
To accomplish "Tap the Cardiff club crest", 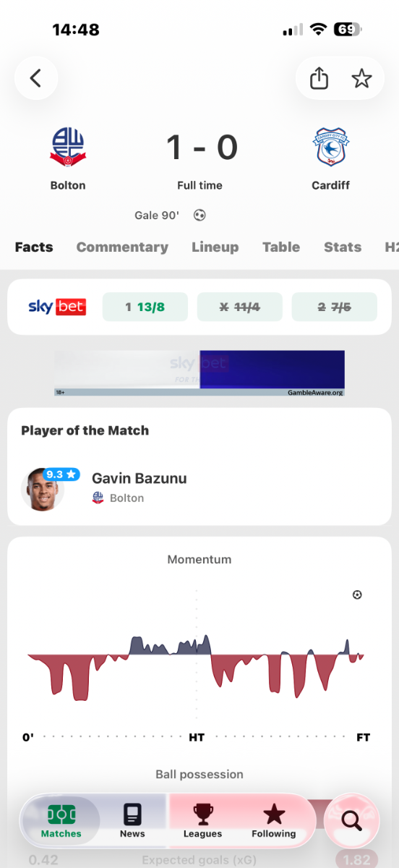I will [330, 147].
